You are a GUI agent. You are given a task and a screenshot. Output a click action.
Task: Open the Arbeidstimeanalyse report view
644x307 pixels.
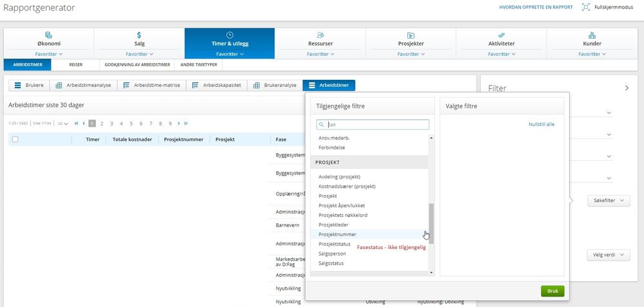tap(83, 85)
